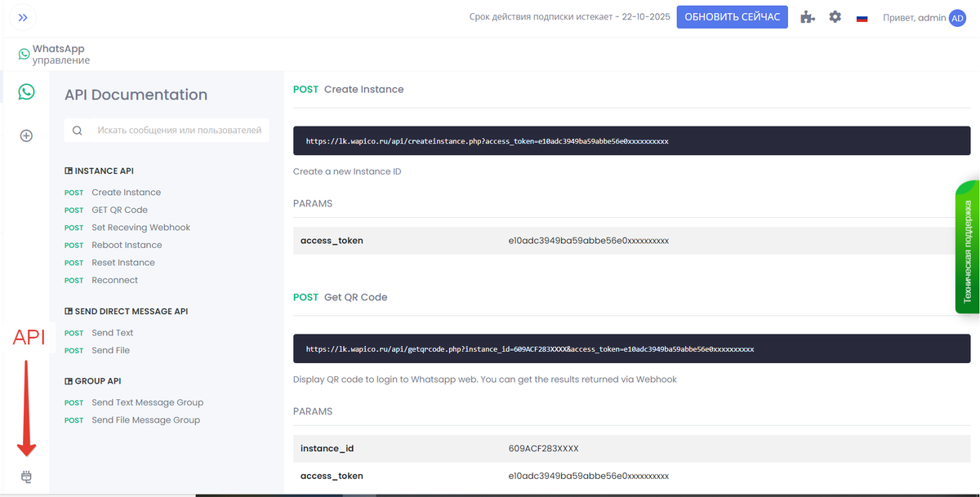Open Send Text under SEND DIRECT MESSAGE API
The height and width of the screenshot is (497, 980).
pos(112,332)
